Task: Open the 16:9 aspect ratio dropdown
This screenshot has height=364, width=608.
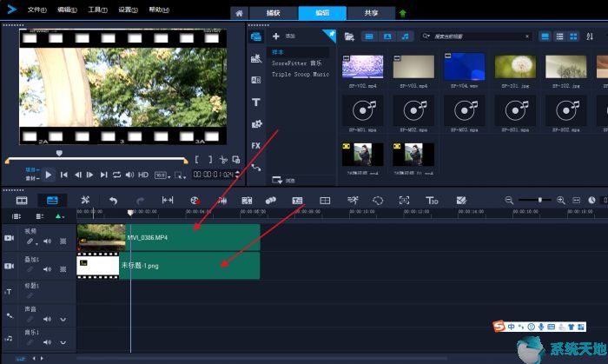Action: [x=162, y=175]
